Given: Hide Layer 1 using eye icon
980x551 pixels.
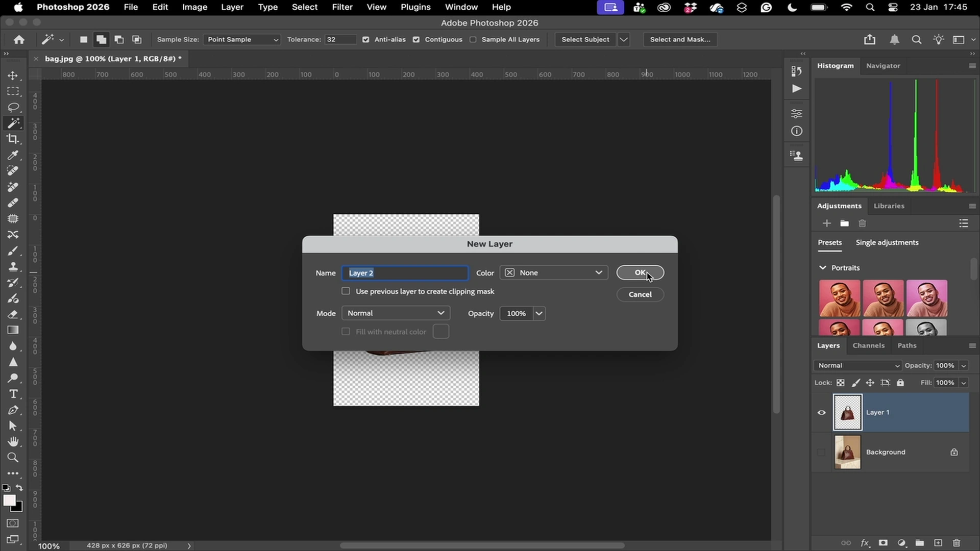Looking at the screenshot, I should [821, 412].
